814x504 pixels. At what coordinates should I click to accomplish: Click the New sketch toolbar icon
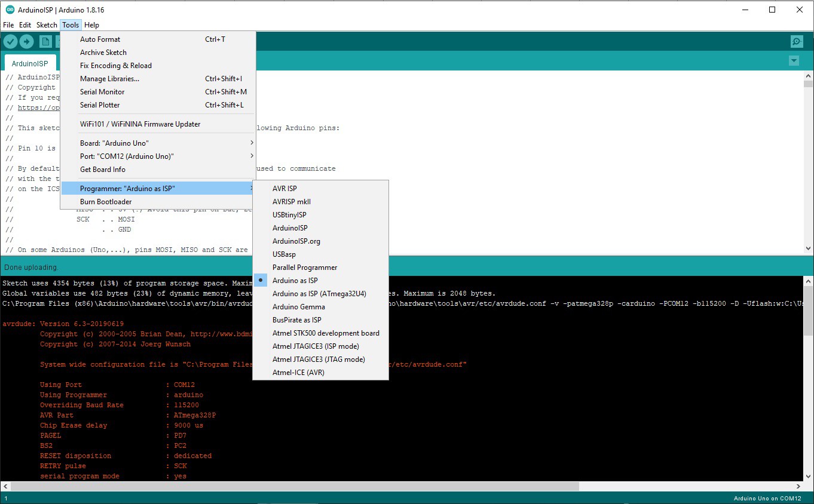pos(45,41)
